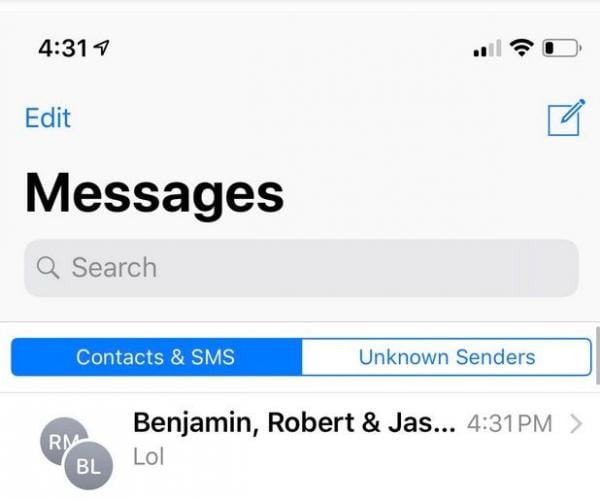Open Benjamin, Robert & Jas... conversation

tap(300, 446)
